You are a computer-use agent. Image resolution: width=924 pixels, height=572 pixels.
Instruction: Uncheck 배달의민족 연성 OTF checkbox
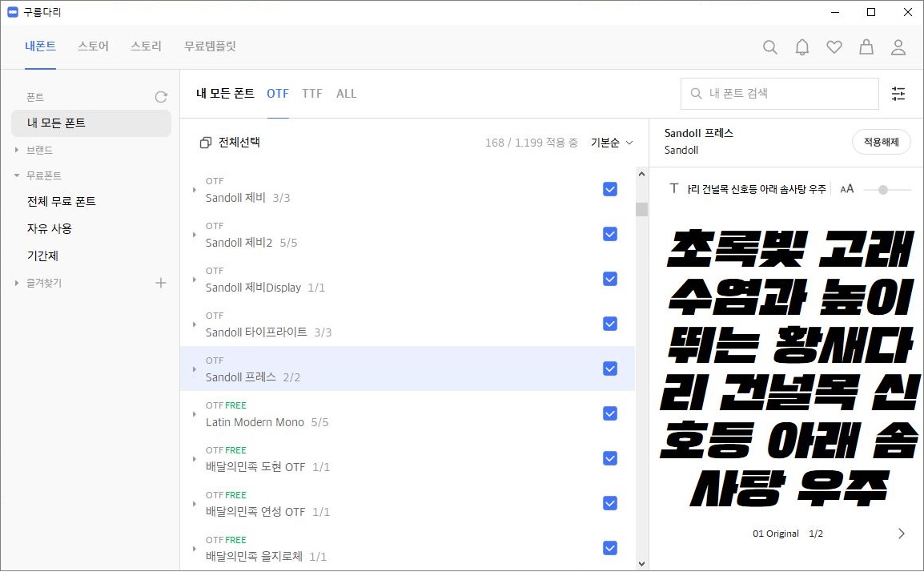pyautogui.click(x=610, y=503)
